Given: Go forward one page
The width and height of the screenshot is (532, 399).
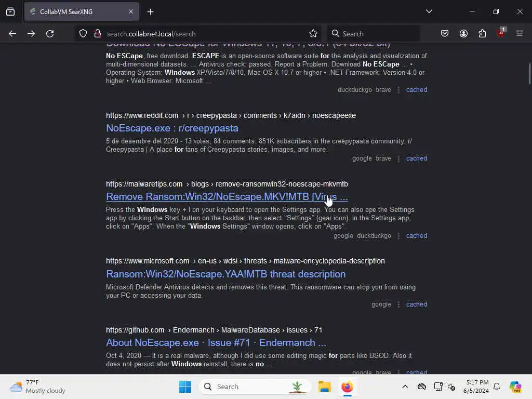Looking at the screenshot, I should coord(31,34).
